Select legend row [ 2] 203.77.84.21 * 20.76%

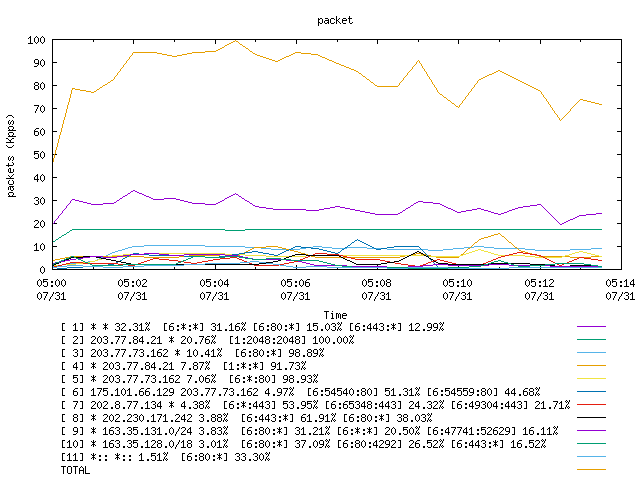(x=207, y=340)
